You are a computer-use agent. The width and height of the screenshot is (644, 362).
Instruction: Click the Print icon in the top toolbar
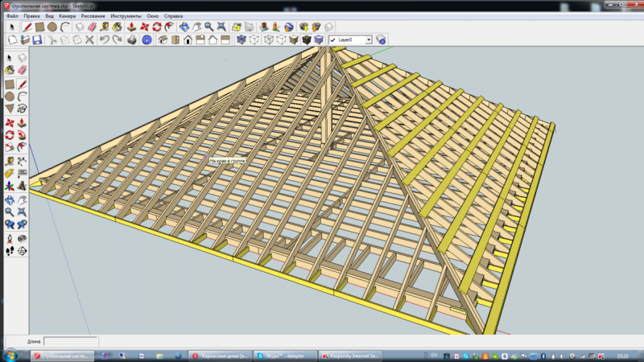131,39
